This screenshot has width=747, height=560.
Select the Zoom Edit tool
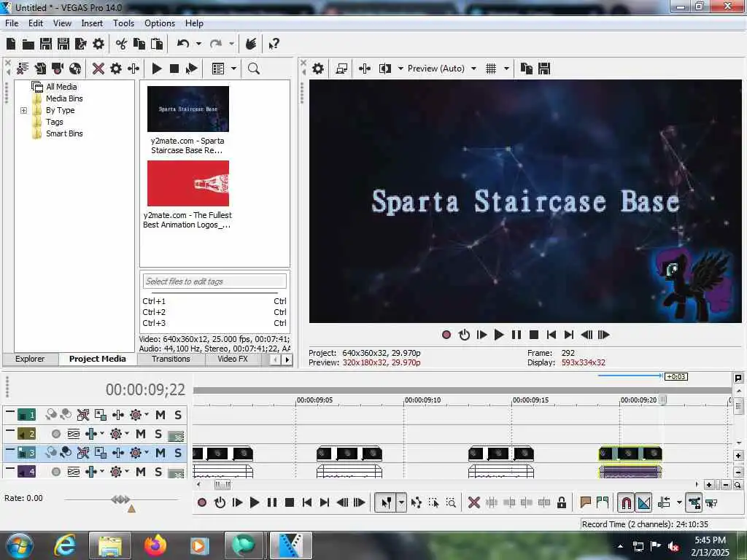point(451,502)
